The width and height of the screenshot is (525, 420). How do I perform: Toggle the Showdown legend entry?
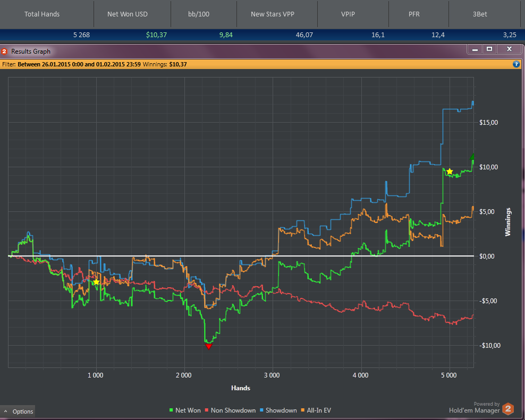point(278,410)
